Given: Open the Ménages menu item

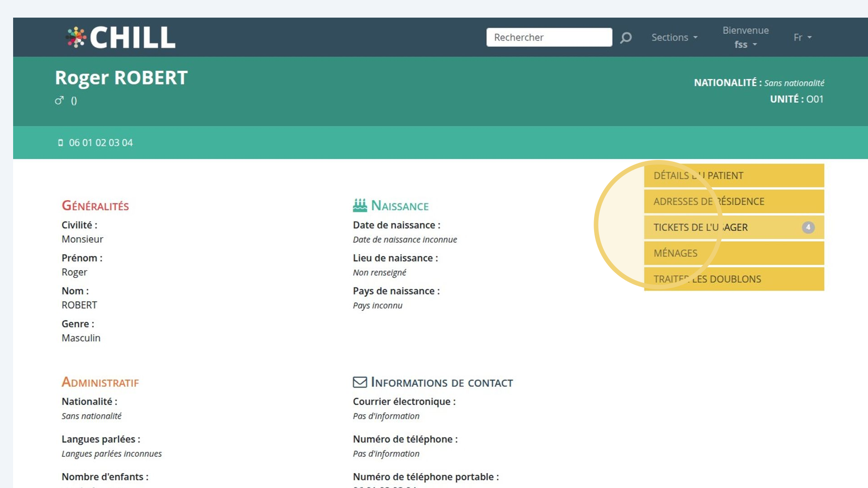Looking at the screenshot, I should [x=734, y=253].
